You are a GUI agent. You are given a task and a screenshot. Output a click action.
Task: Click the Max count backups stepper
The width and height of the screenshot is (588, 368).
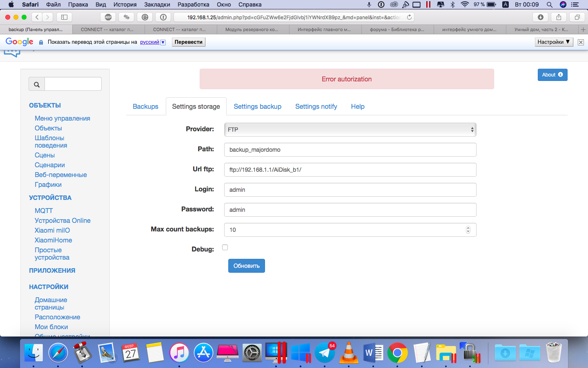[x=468, y=230]
